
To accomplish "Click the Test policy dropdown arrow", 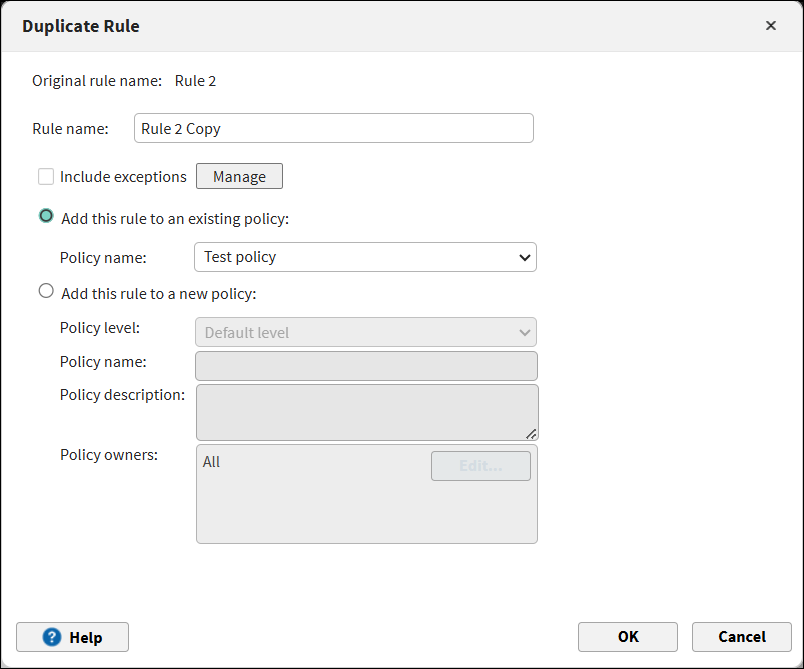I will 524,258.
